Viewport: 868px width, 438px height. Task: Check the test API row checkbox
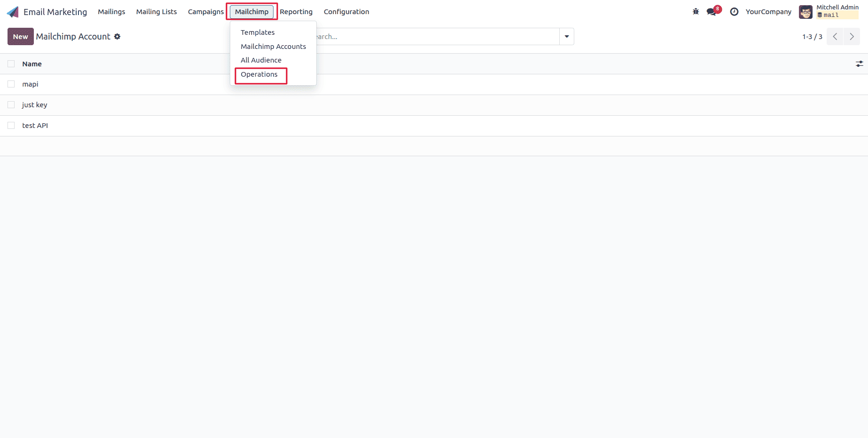tap(11, 126)
